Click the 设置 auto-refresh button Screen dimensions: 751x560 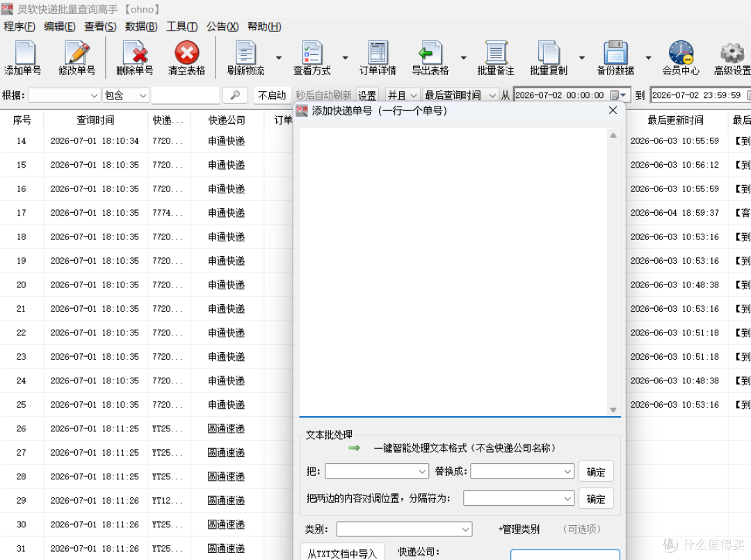click(367, 95)
